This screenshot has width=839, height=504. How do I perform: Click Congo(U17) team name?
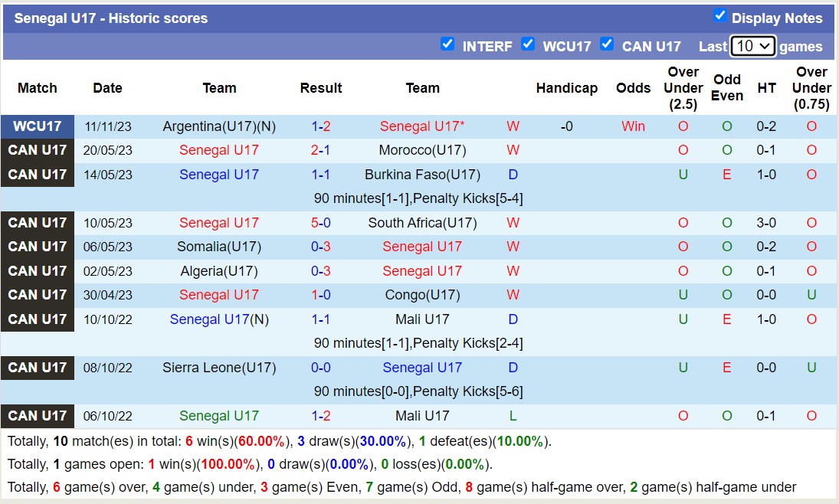click(422, 295)
